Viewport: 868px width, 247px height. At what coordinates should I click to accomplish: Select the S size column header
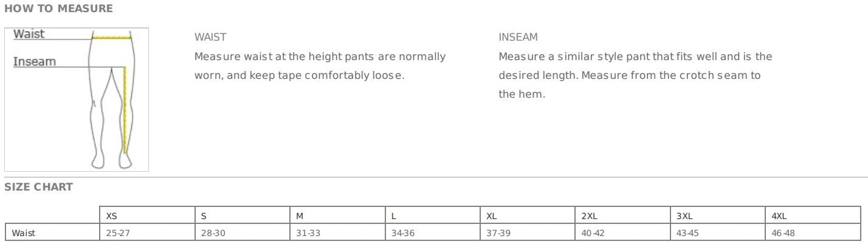pos(204,216)
